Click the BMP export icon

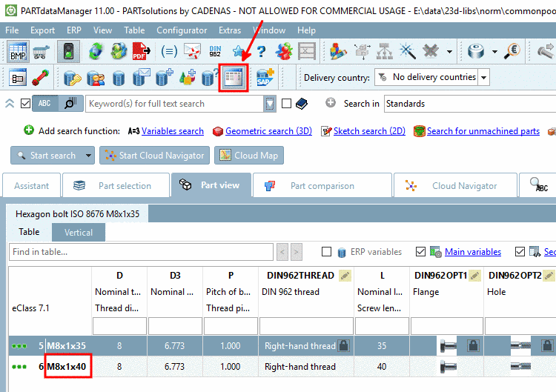click(18, 52)
